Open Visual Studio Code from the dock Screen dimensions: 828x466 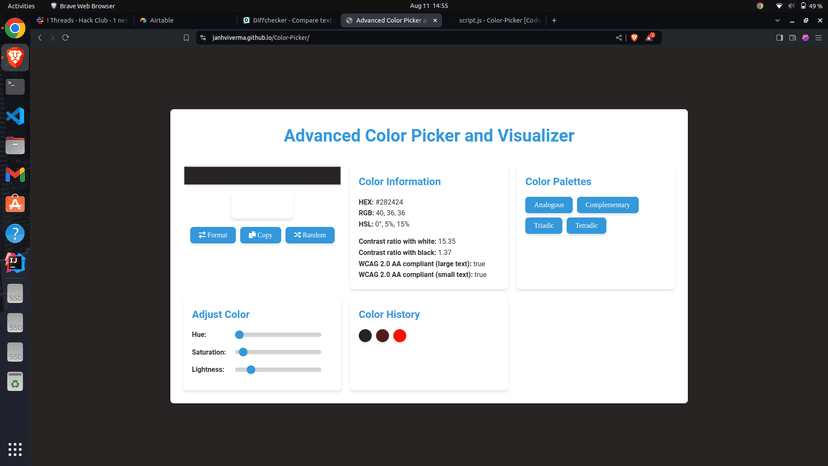point(15,116)
